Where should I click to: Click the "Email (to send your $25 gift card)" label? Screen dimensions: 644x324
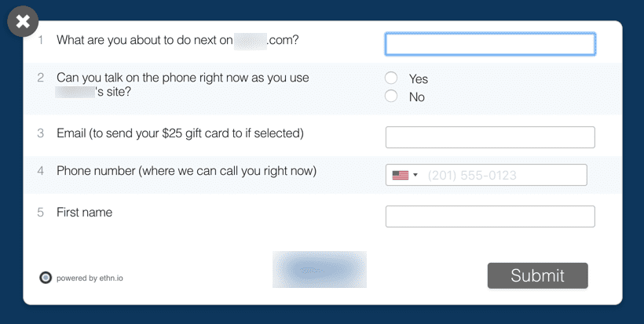click(x=180, y=133)
